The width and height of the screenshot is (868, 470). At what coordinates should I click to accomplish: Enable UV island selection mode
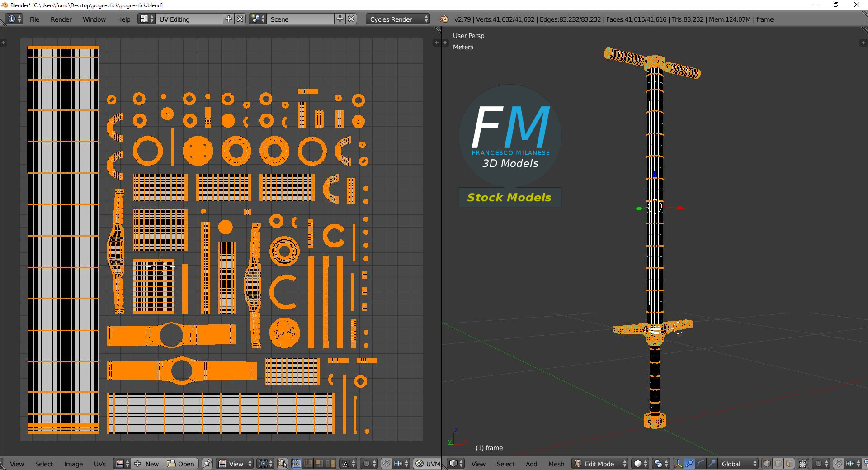pos(330,464)
